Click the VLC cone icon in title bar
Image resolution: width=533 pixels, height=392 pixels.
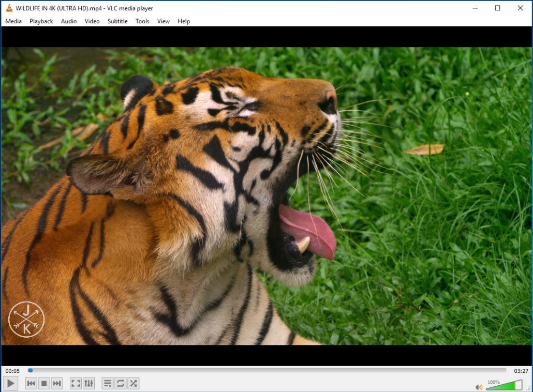point(9,8)
